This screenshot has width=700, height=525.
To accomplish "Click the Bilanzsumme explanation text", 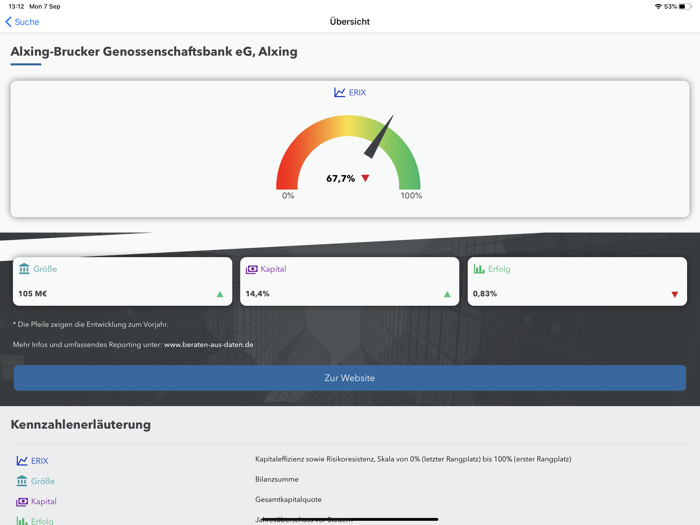I will pos(277,479).
